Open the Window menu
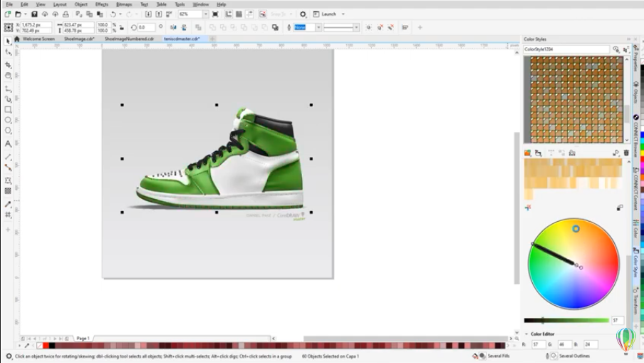 click(200, 4)
